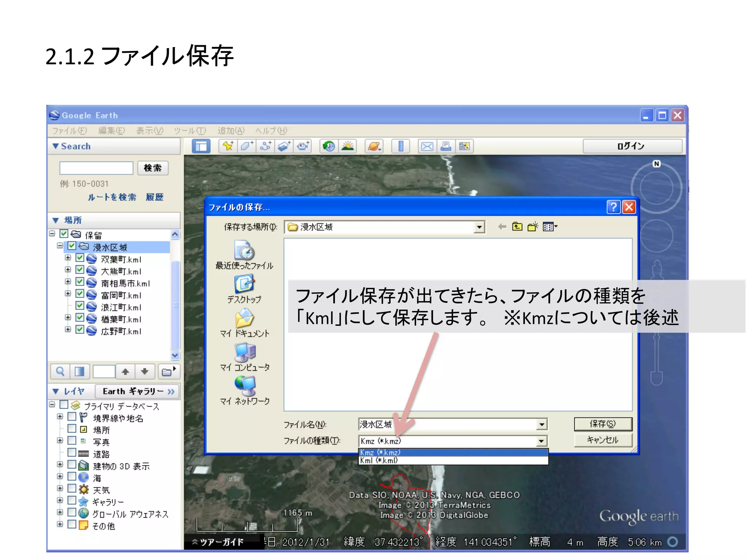Open the ファイル(F) menu
The height and width of the screenshot is (560, 747).
69,131
